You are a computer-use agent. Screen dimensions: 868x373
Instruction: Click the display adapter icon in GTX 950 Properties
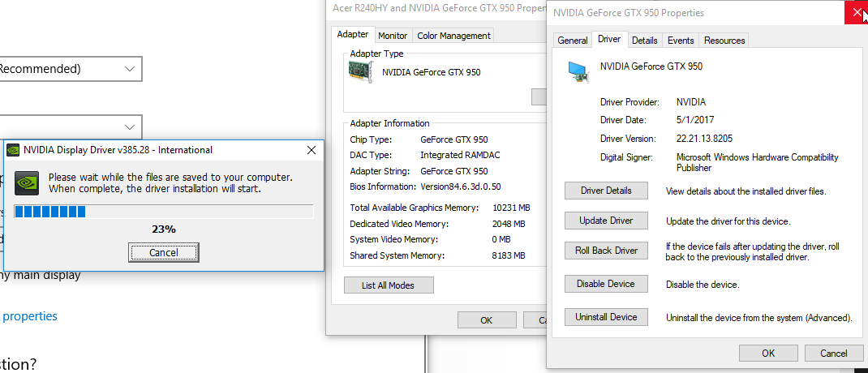578,71
